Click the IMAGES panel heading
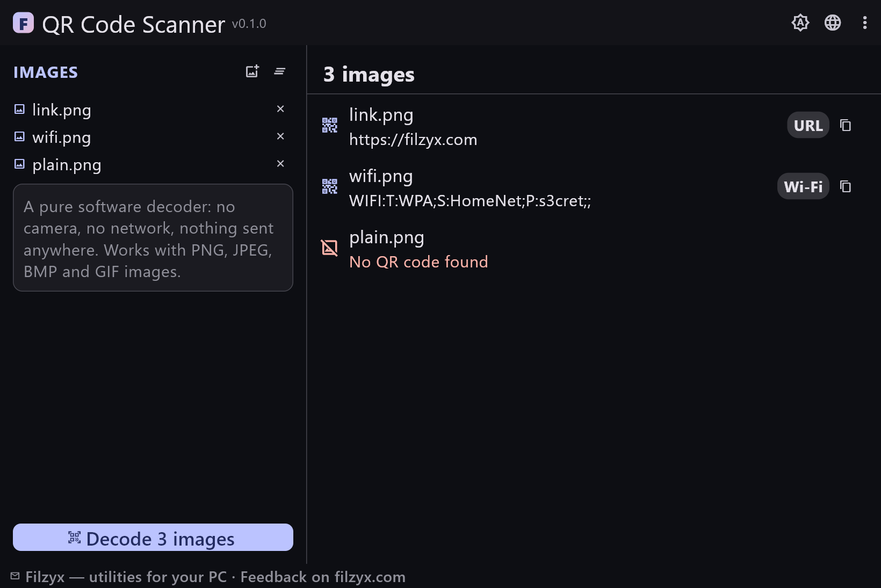The height and width of the screenshot is (588, 881). click(46, 72)
